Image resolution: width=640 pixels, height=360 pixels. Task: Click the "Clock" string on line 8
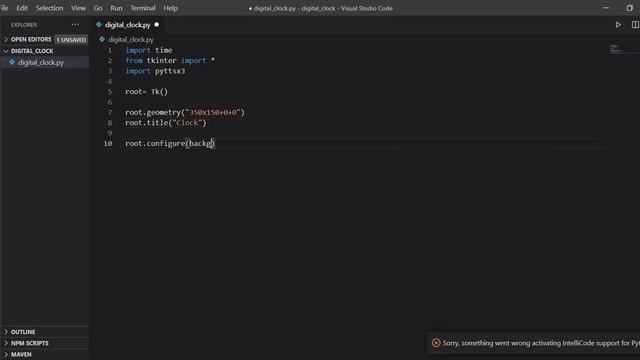(x=187, y=123)
